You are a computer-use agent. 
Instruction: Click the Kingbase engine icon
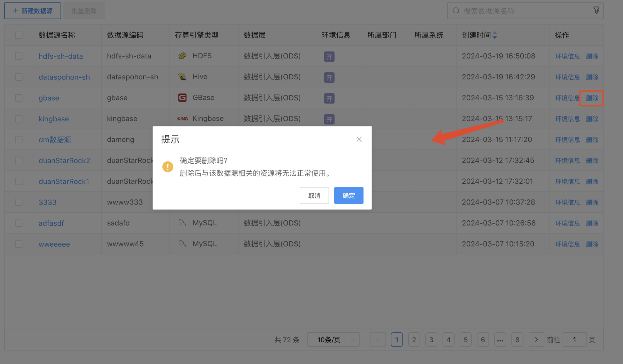[x=182, y=118]
